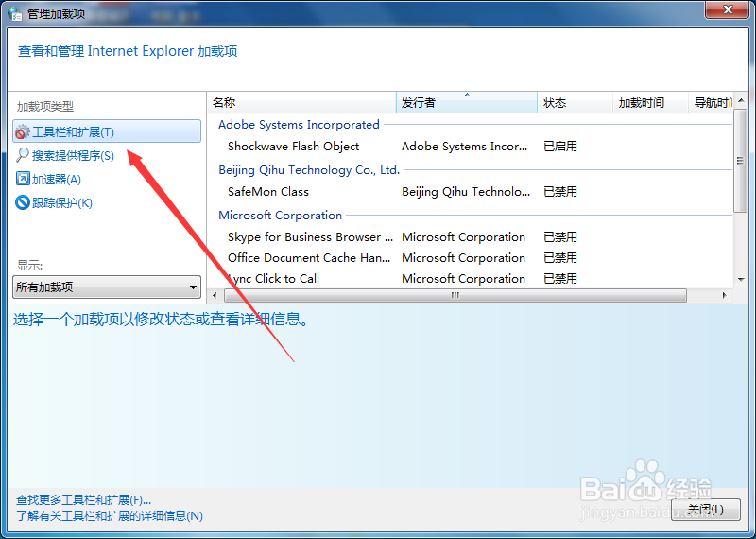Select Skype for Business Browser add-on

pyautogui.click(x=470, y=237)
